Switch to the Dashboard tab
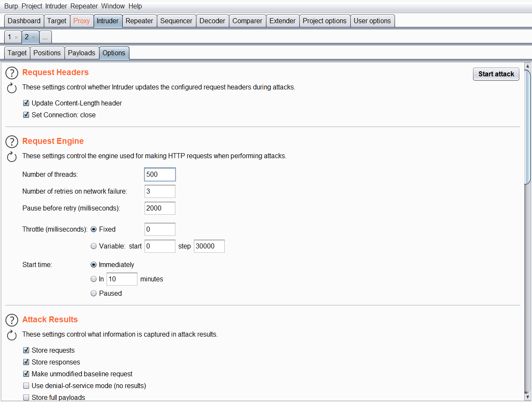Viewport: 532px width, 402px height. coord(24,21)
